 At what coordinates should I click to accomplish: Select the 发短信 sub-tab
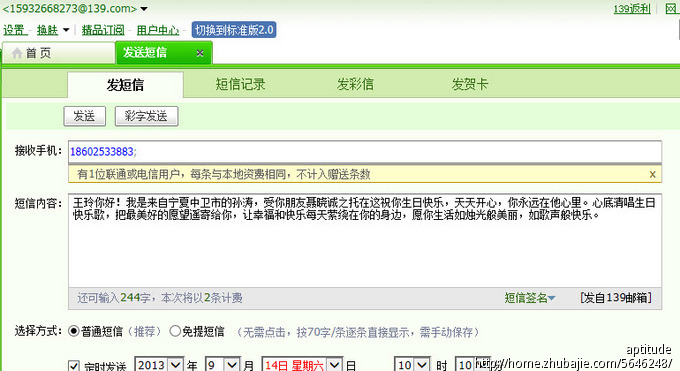[125, 85]
